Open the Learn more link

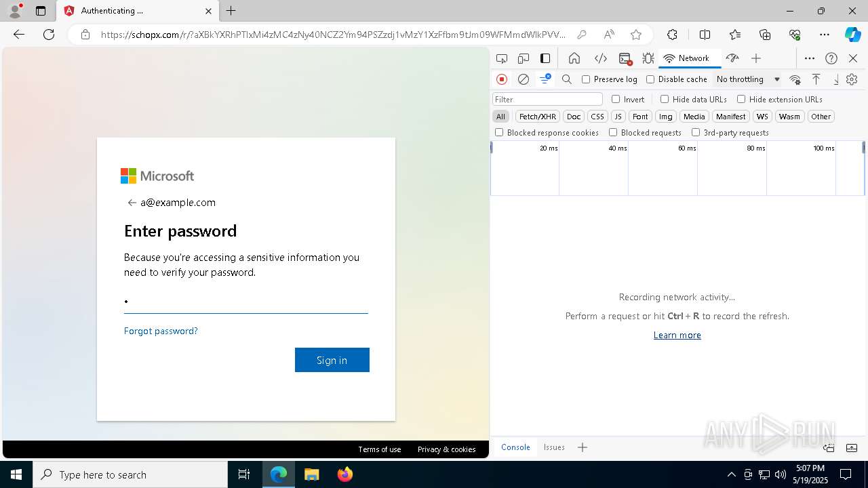click(677, 335)
